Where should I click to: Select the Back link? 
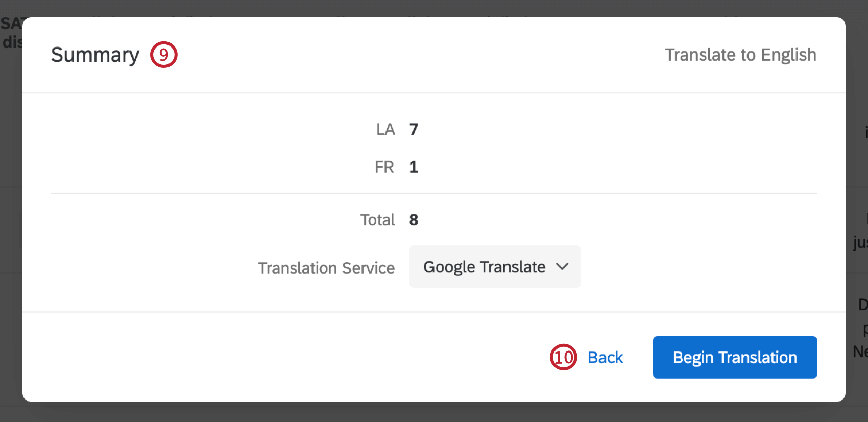pyautogui.click(x=605, y=358)
